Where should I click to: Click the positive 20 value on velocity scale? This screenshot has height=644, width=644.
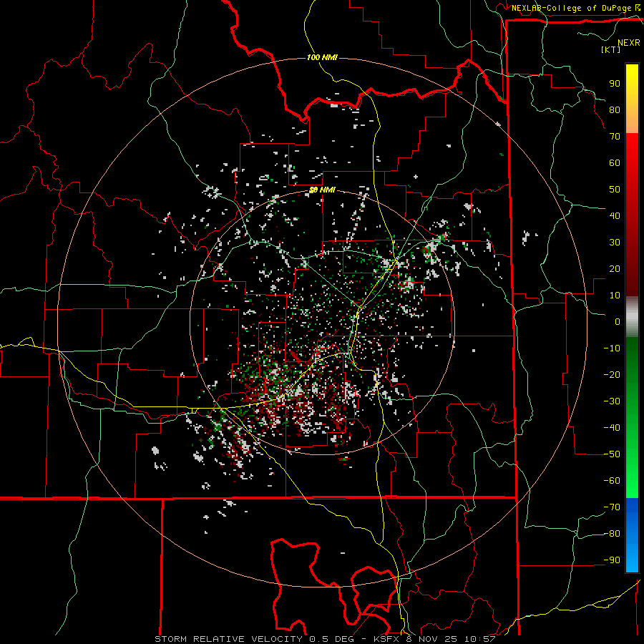(615, 268)
